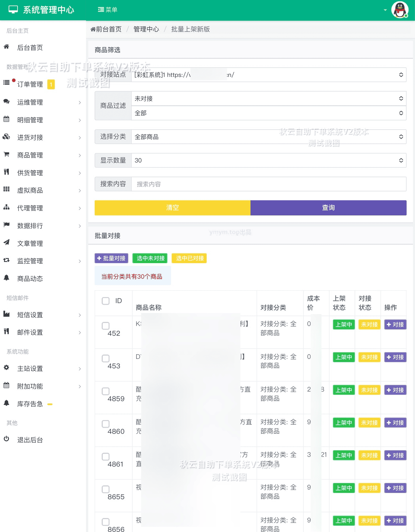
Task: Check the box for product 4861
Action: (x=106, y=457)
